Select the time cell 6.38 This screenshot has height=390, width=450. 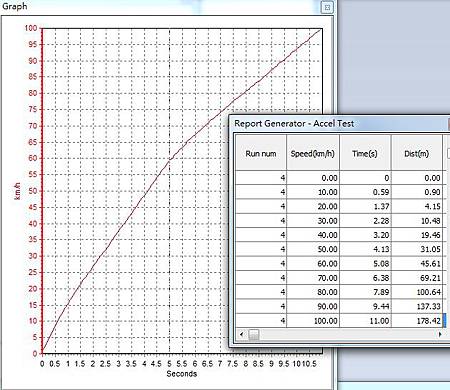[x=365, y=278]
